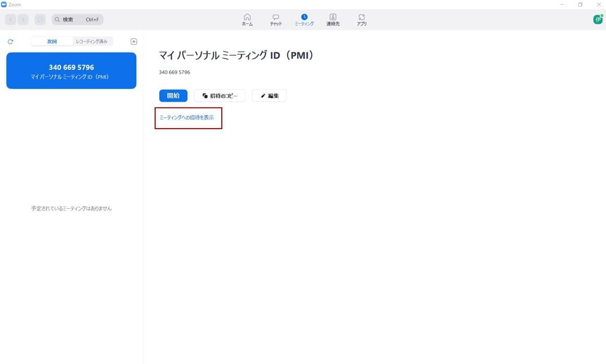Screen dimensions: 606x364
Task: Open the アプリ (Apps) icon
Action: pyautogui.click(x=361, y=18)
